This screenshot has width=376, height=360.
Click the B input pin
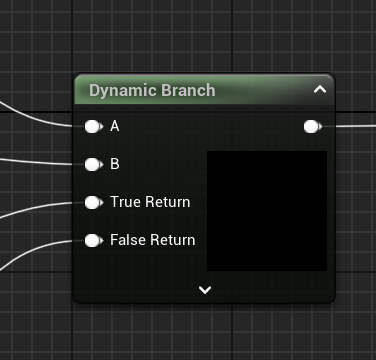(94, 164)
